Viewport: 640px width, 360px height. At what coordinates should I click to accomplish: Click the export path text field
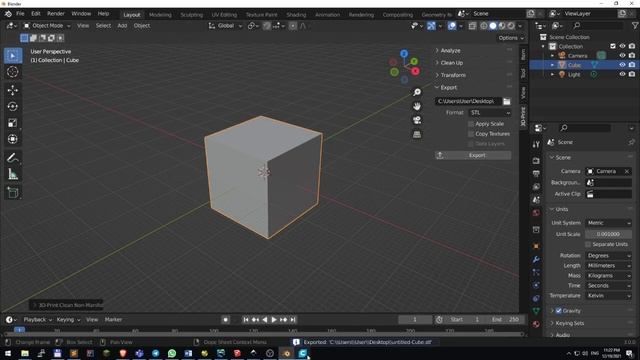[x=468, y=101]
